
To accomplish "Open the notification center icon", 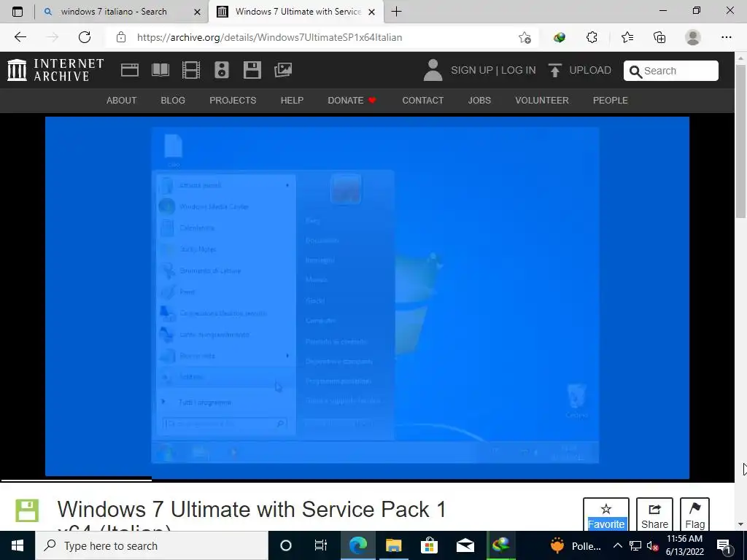I will click(x=723, y=545).
